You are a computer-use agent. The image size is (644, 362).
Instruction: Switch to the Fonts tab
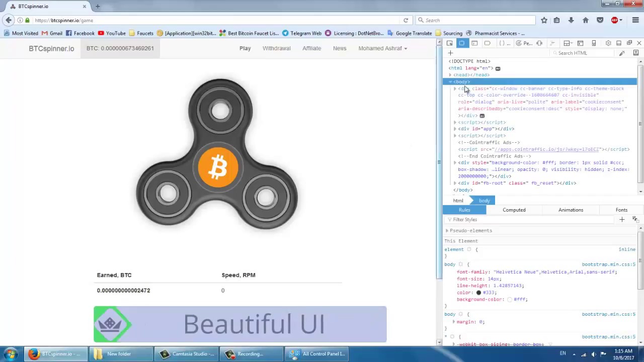[621, 210]
